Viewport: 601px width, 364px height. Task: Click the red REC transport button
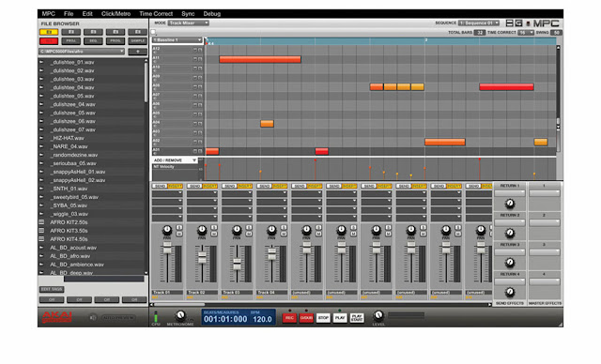(x=289, y=318)
